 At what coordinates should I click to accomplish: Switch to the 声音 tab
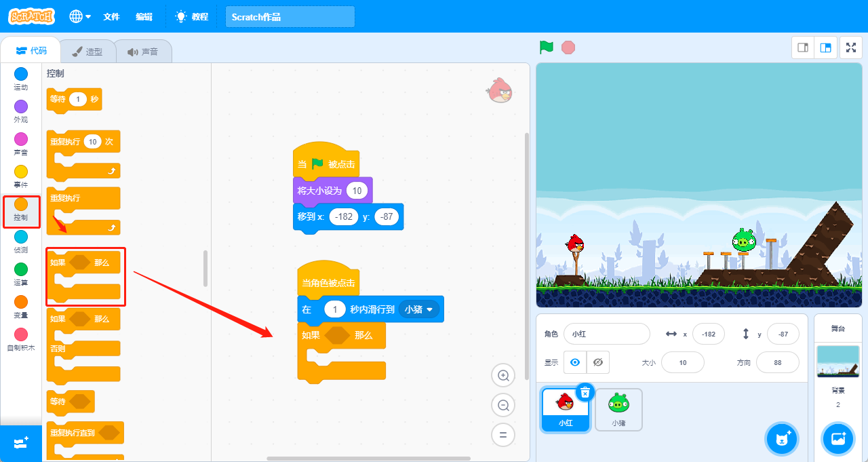pos(142,52)
